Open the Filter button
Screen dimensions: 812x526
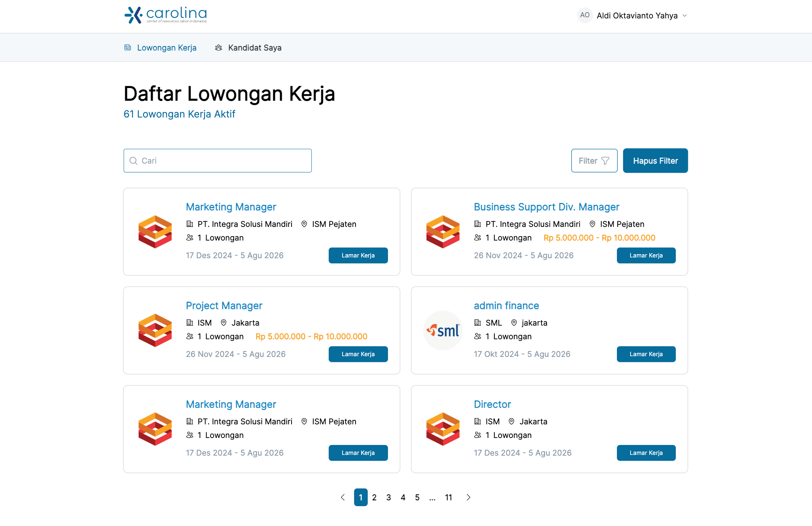point(594,161)
